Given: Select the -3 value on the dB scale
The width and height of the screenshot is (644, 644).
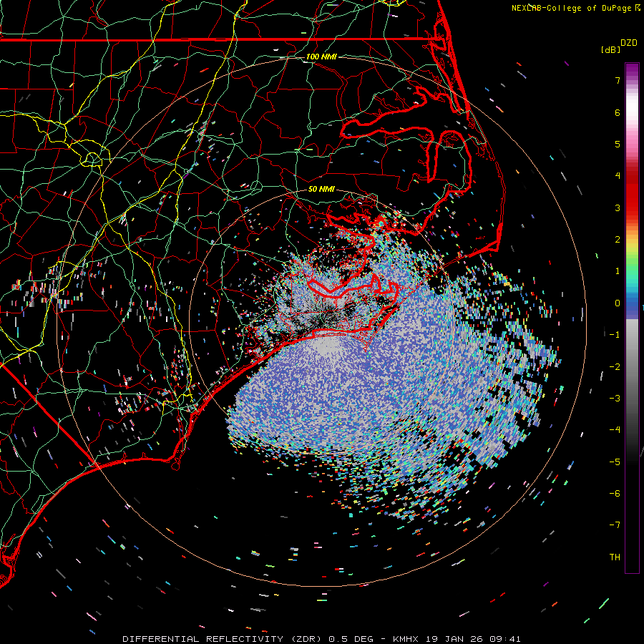Looking at the screenshot, I should [x=615, y=399].
